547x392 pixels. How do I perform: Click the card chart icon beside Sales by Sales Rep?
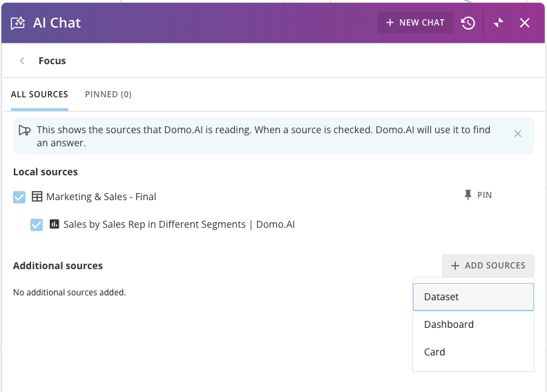[x=55, y=224]
